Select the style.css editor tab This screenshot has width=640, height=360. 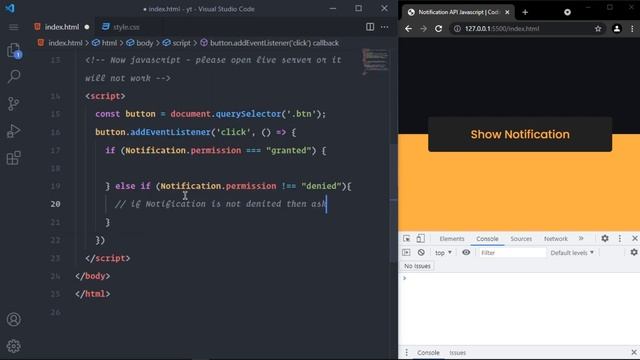[126, 27]
